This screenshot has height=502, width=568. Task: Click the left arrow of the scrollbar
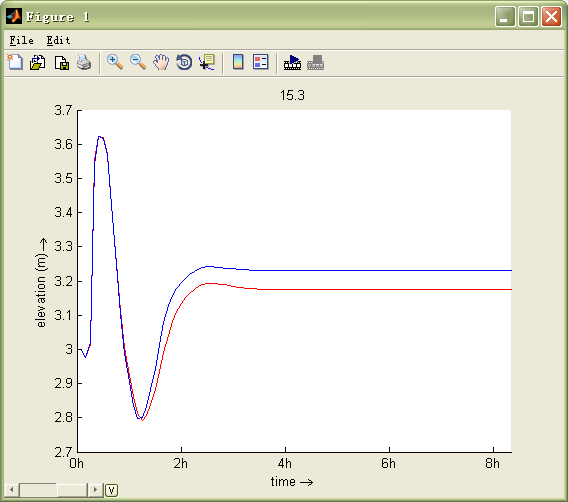12,490
